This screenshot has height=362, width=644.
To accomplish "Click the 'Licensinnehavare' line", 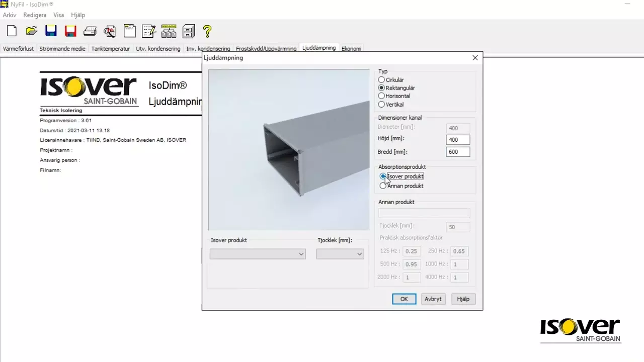I will click(x=113, y=140).
